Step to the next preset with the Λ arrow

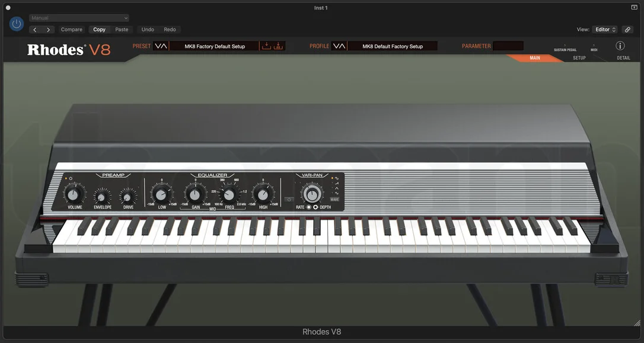[x=164, y=46]
